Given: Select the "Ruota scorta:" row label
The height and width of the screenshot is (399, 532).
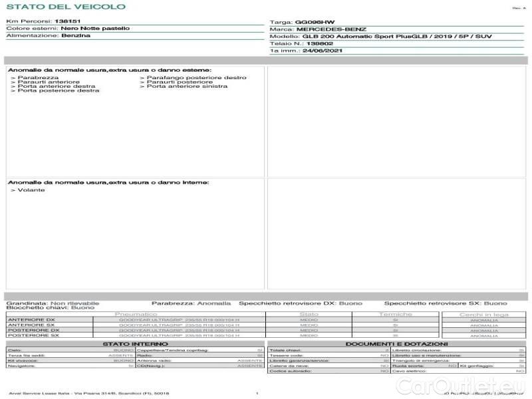Looking at the screenshot, I should click(x=408, y=366).
